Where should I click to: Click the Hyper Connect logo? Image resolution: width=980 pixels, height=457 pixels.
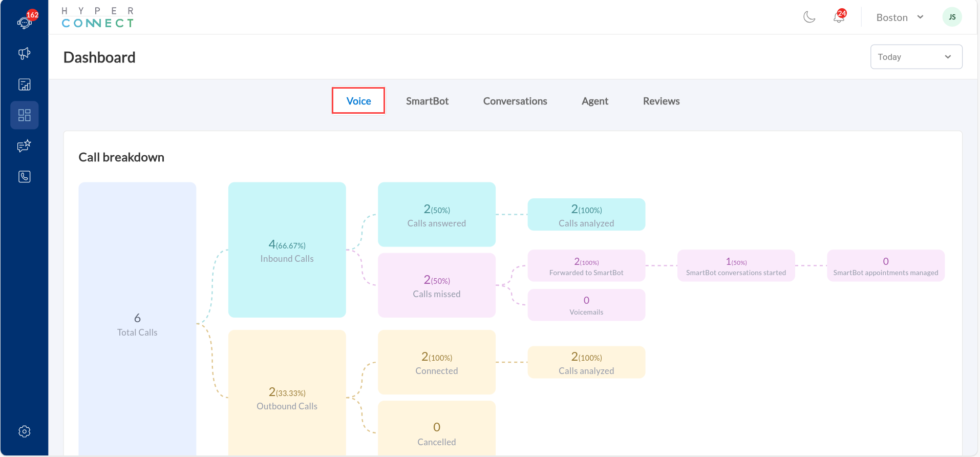(98, 17)
